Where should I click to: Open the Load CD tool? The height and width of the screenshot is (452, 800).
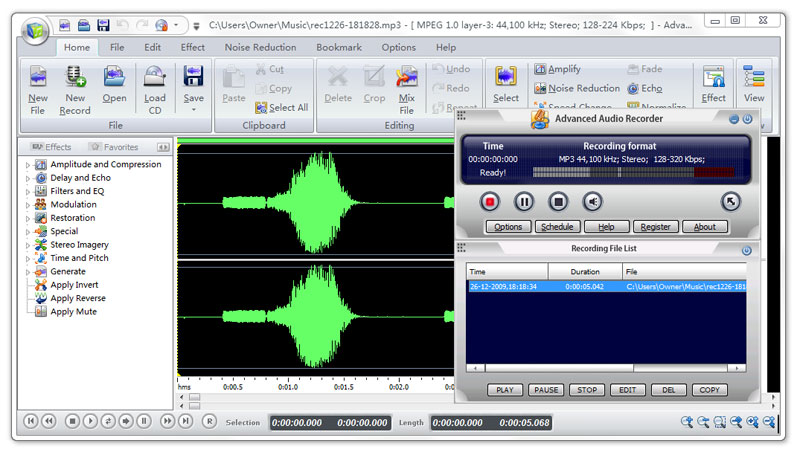point(154,78)
